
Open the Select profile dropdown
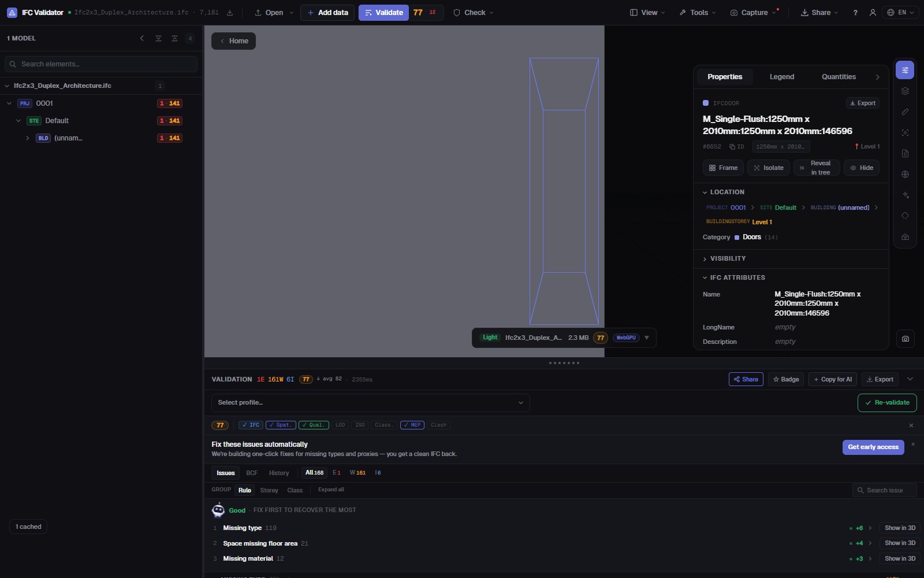(370, 403)
